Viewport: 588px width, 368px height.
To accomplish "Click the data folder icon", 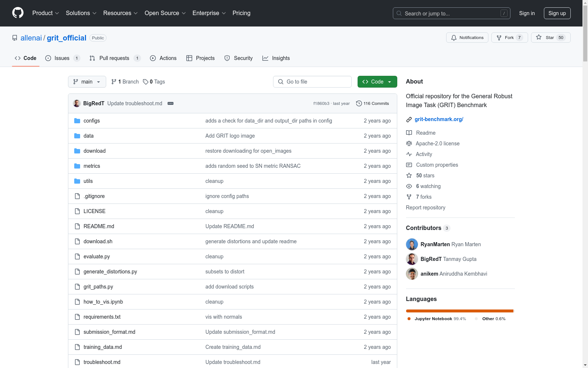I will 77,136.
